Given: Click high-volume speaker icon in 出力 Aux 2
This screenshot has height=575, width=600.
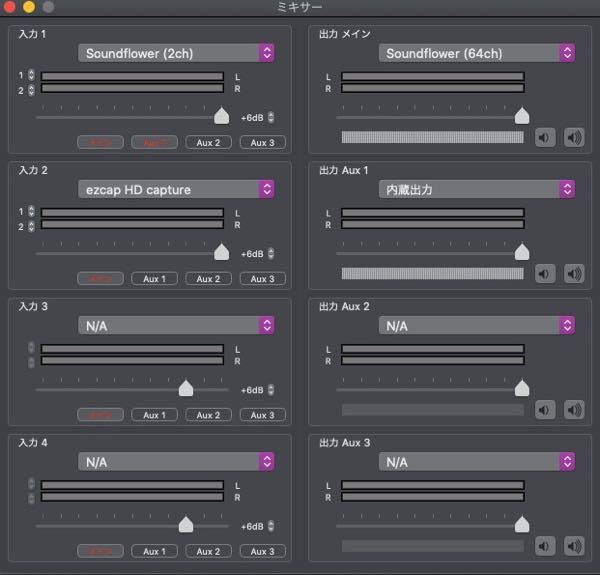Looking at the screenshot, I should pyautogui.click(x=574, y=410).
